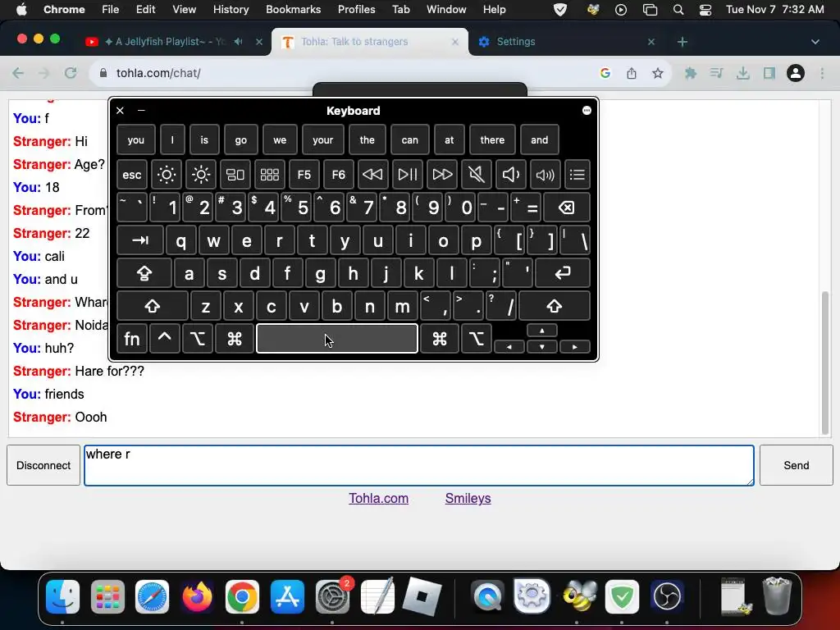840x630 pixels.
Task: Click the return key on virtual keyboard
Action: point(563,273)
